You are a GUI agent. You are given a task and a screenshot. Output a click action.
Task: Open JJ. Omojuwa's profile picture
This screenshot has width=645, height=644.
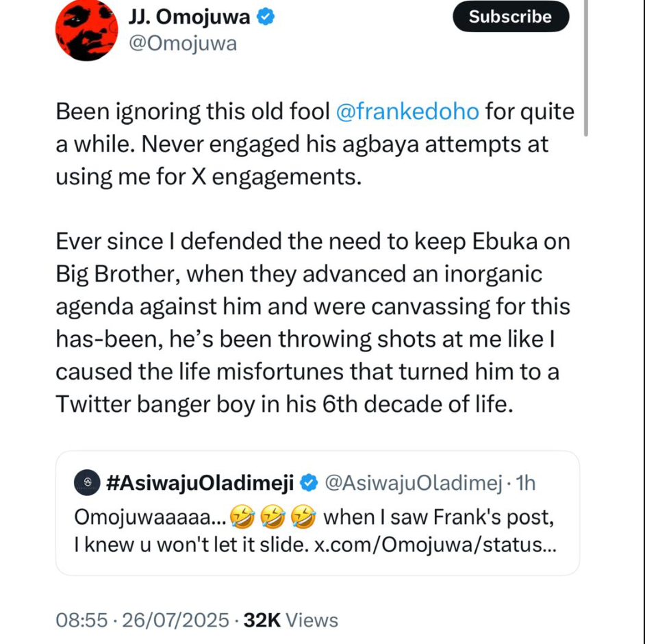pos(86,30)
